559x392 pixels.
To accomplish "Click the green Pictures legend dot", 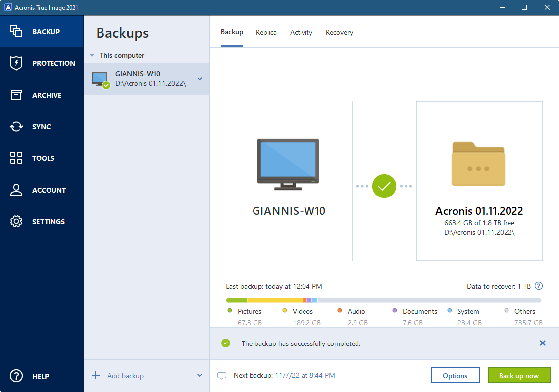I will (x=230, y=311).
